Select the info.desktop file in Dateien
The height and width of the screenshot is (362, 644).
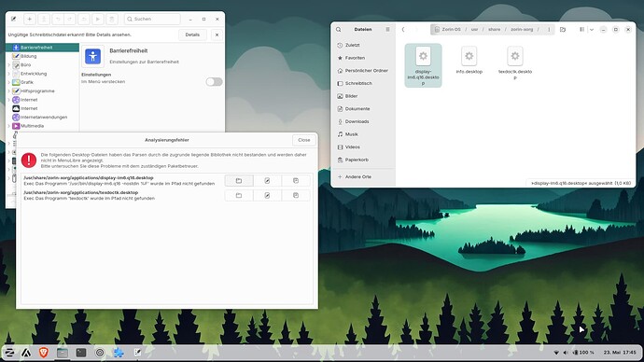point(469,61)
